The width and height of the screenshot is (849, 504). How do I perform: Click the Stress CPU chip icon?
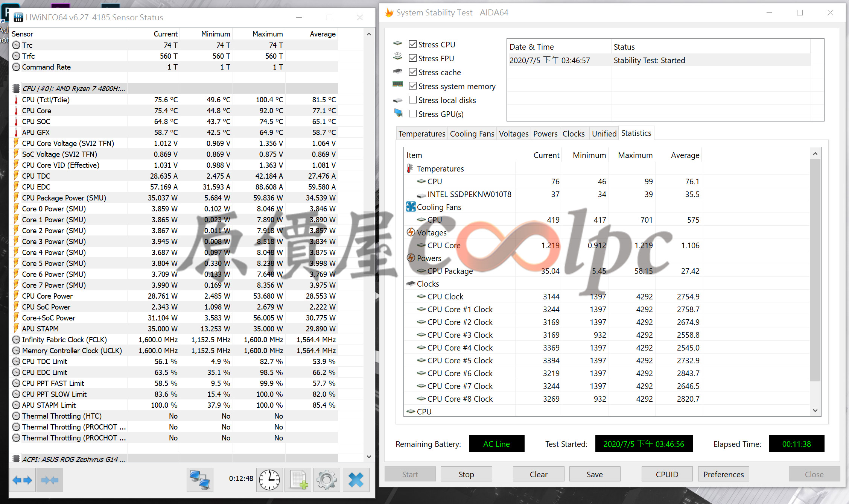398,43
